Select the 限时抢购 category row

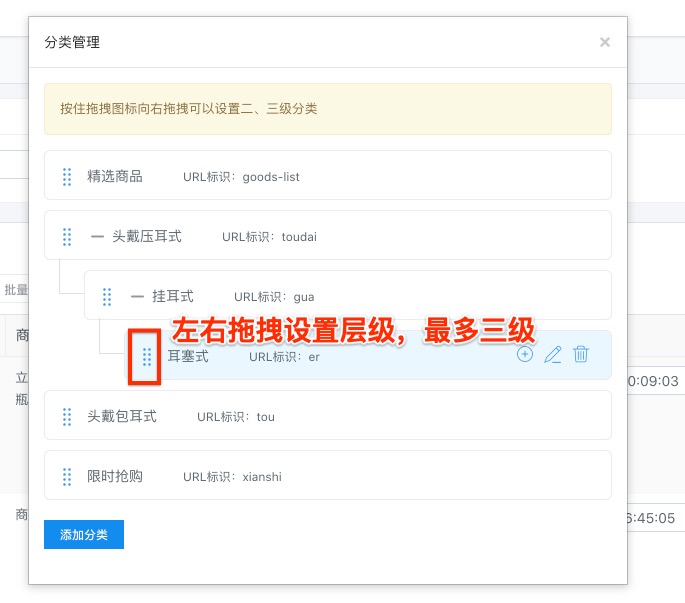[400, 476]
